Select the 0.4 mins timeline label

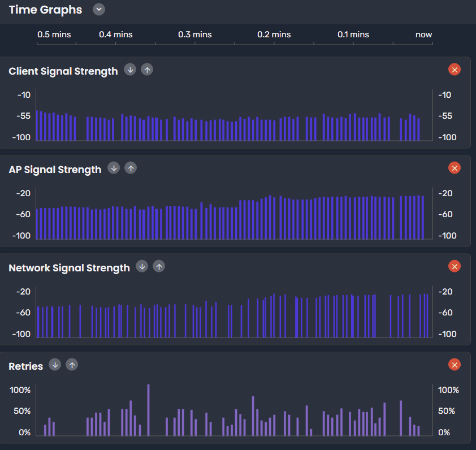tap(116, 34)
